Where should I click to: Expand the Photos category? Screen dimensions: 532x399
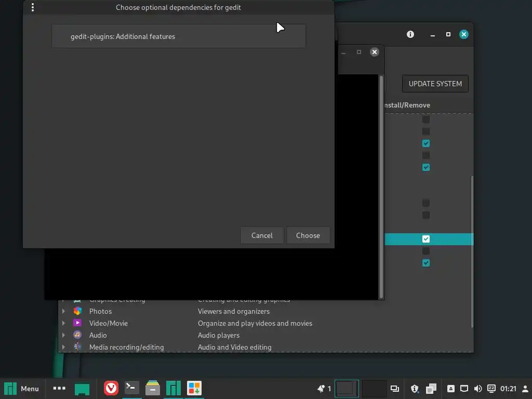point(63,311)
